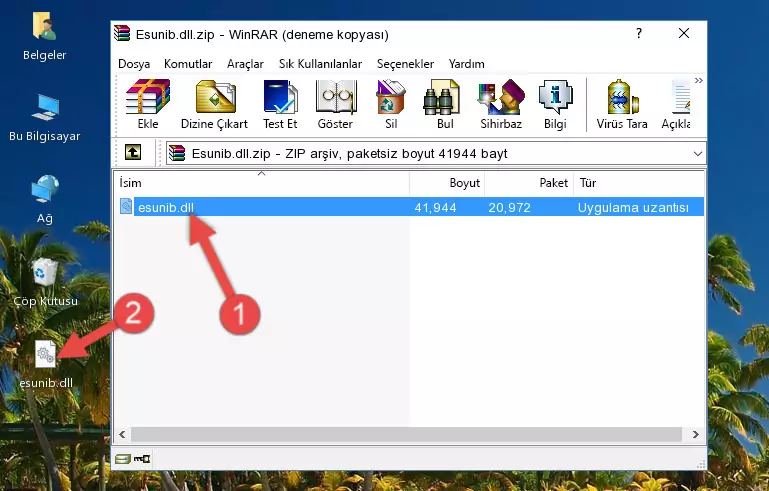Image resolution: width=769 pixels, height=491 pixels.
Task: Sort by the İsim column header
Action: pyautogui.click(x=262, y=182)
